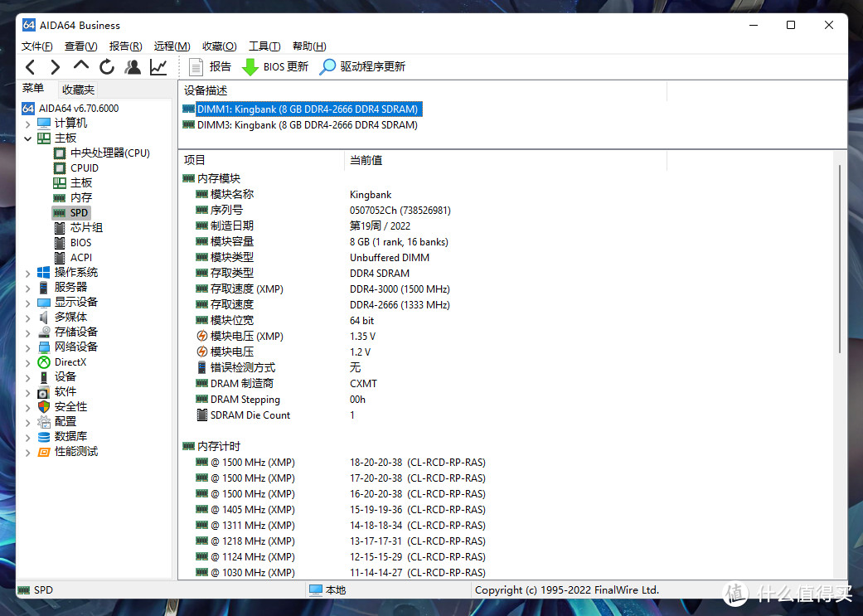Screen dimensions: 863x616
Task: Go up one level with Up arrow
Action: point(80,65)
